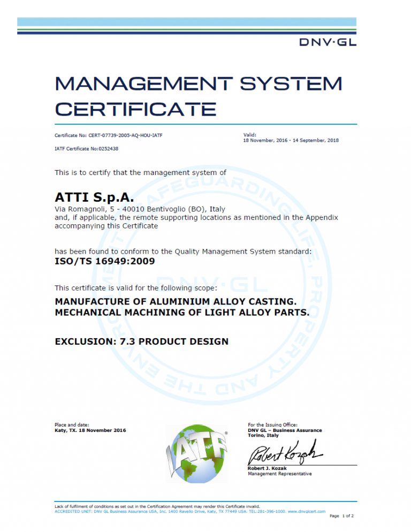The image size is (411, 532).
Task: Click the 'Management Representative' title
Action: point(280,474)
